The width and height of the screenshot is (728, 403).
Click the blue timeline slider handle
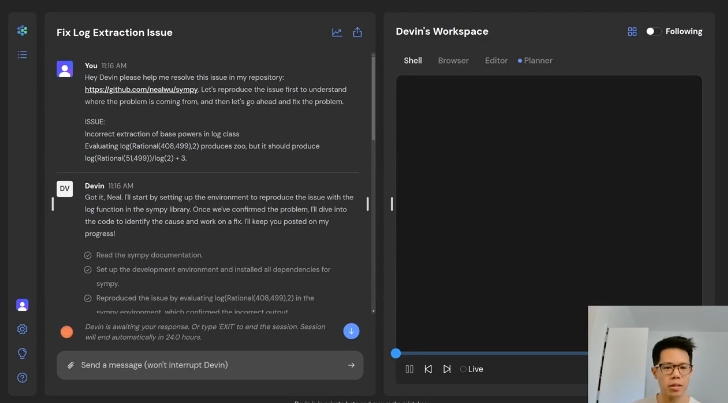point(396,353)
